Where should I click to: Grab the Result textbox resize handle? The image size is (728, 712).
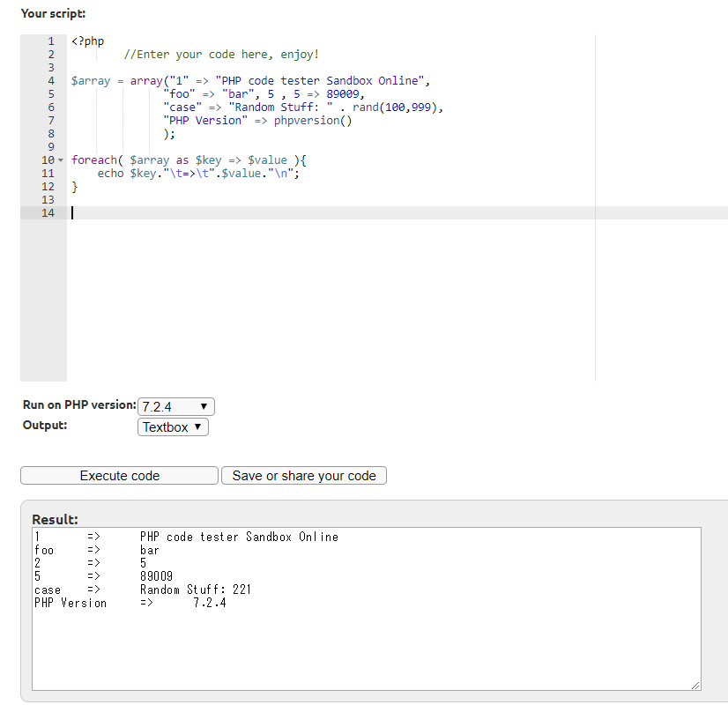click(x=695, y=685)
